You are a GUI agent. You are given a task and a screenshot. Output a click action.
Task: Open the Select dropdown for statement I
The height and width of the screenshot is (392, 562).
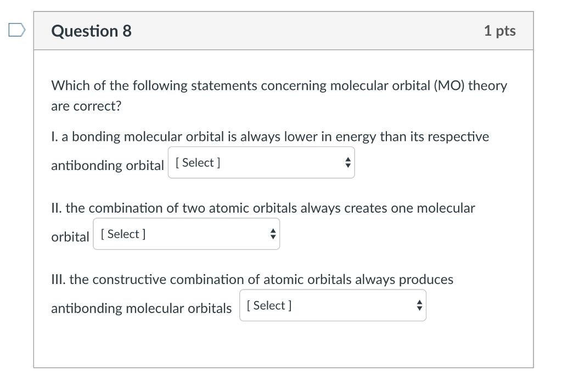click(261, 162)
